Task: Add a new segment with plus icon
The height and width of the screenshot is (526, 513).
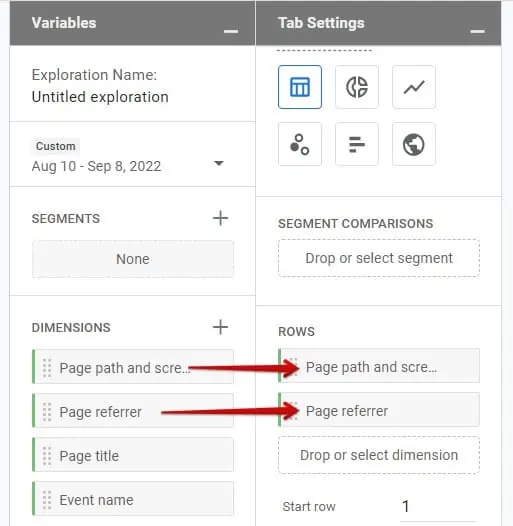Action: [x=220, y=218]
